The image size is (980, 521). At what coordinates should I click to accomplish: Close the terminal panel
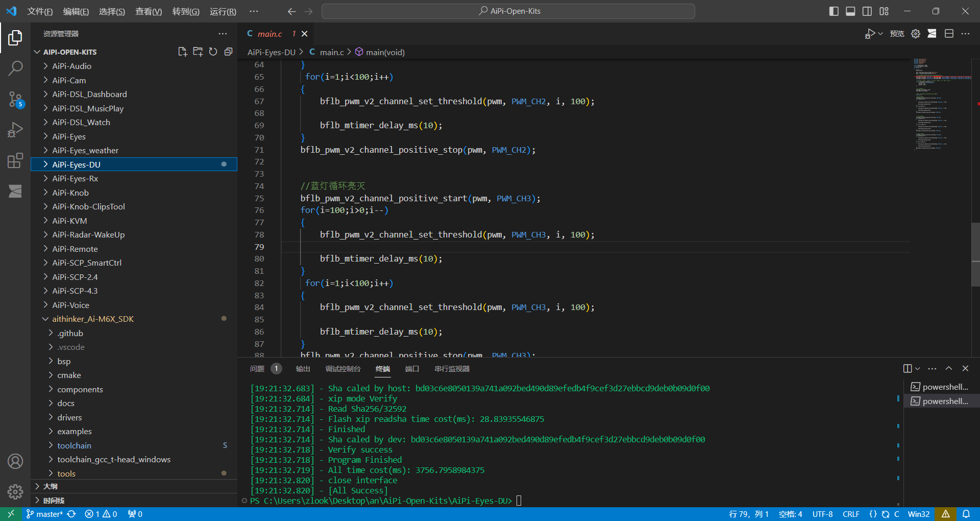(965, 368)
